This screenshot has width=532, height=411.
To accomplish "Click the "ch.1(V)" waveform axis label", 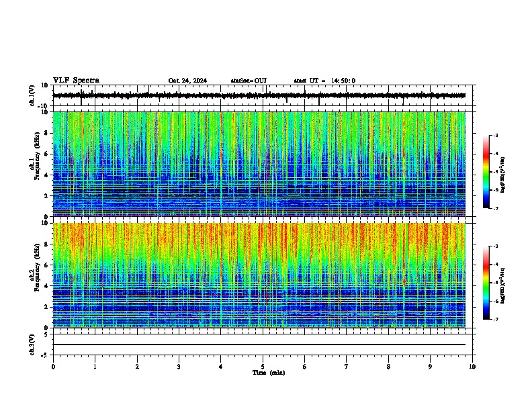I will (x=32, y=95).
